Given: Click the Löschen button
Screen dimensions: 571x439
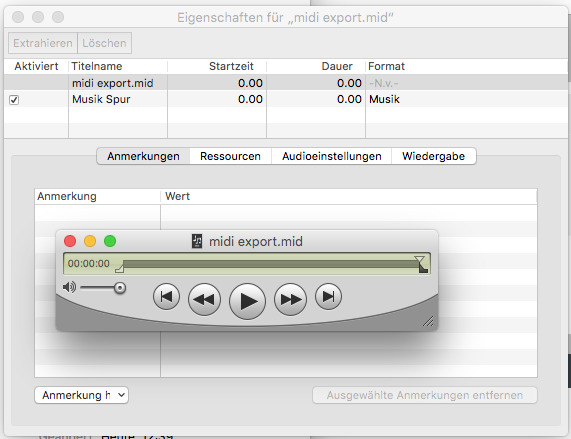Looking at the screenshot, I should point(104,43).
